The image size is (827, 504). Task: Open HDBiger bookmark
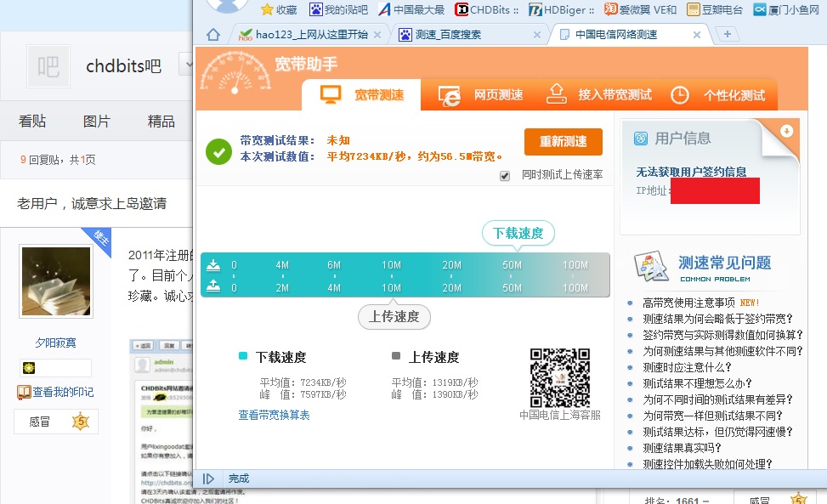[x=561, y=9]
